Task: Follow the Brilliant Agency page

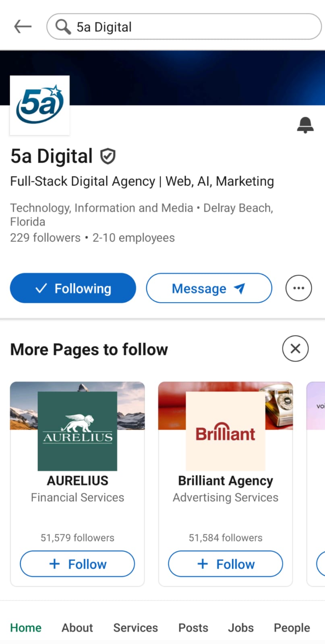Action: (226, 564)
